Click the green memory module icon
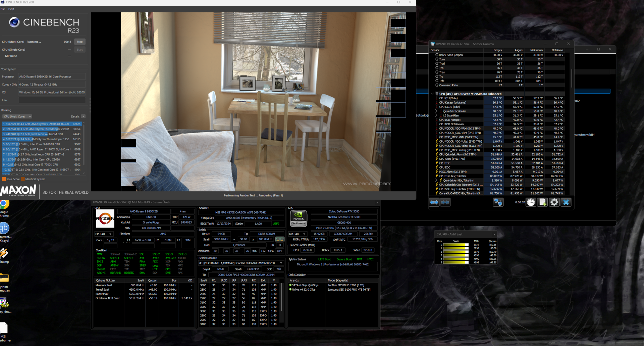Image resolution: width=644 pixels, height=346 pixels. 280,239
